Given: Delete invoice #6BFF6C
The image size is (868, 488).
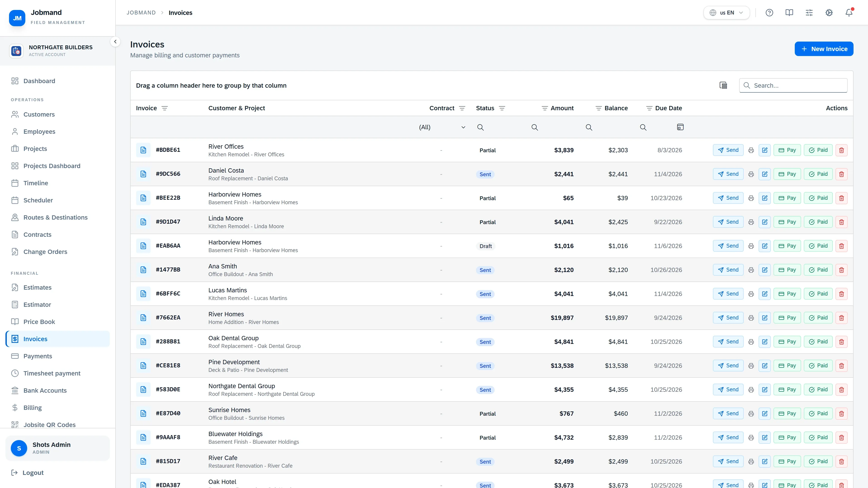Looking at the screenshot, I should [x=841, y=294].
